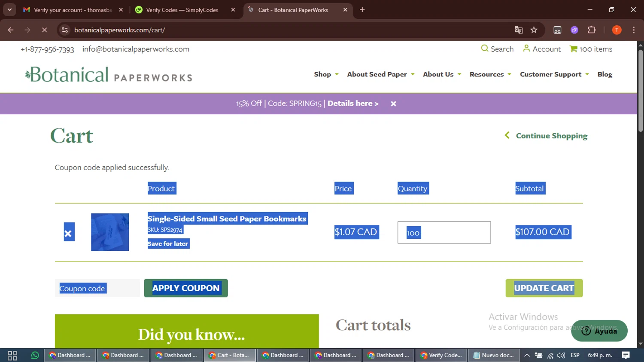Viewport: 644px width, 362px height.
Task: Close the Cart - Botanical PaperWorks tab
Action: pos(345,10)
